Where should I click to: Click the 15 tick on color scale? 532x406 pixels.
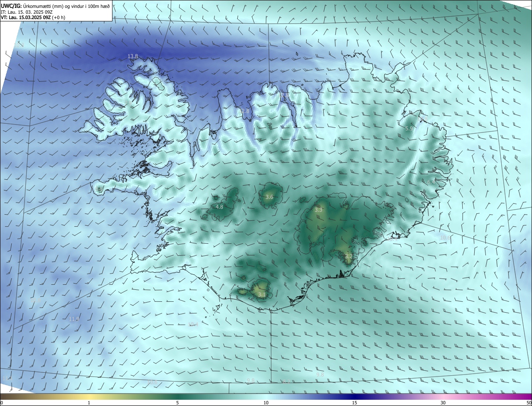(x=355, y=403)
